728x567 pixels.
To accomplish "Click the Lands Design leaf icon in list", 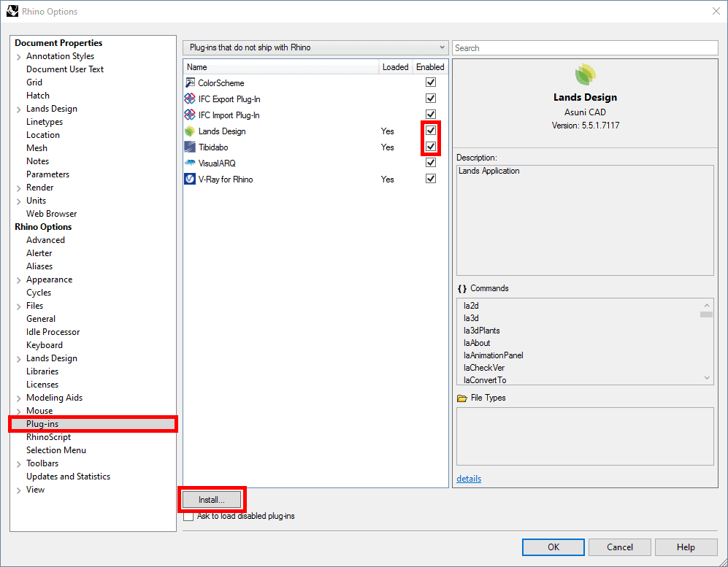I will click(190, 131).
